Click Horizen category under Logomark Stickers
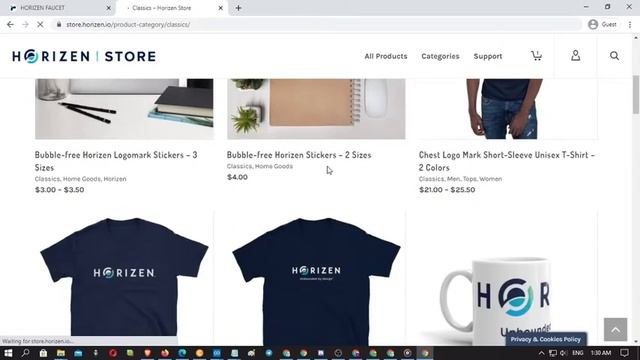Image resolution: width=640 pixels, height=360 pixels. click(115, 179)
